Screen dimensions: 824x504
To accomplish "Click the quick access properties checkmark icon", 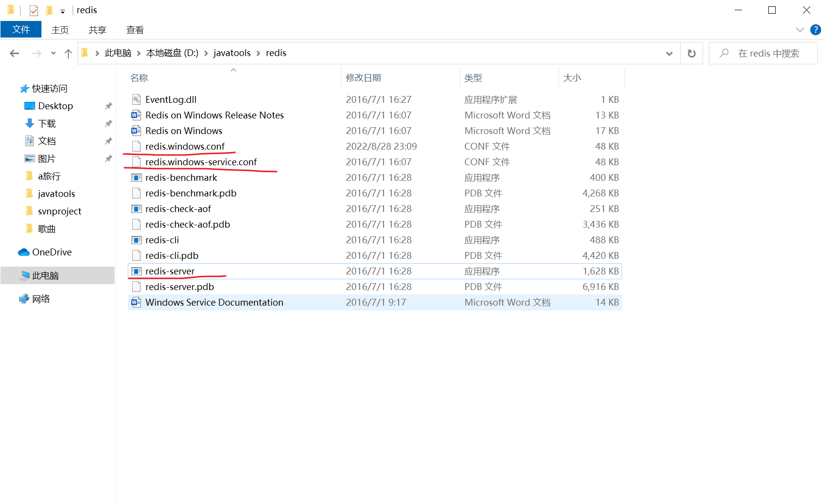I will pos(34,10).
